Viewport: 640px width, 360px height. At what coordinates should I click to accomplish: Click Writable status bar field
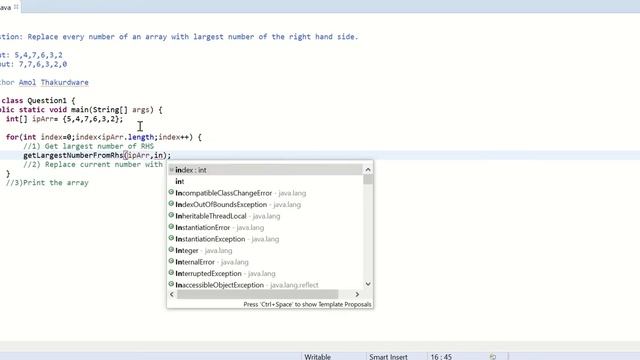pyautogui.click(x=318, y=357)
